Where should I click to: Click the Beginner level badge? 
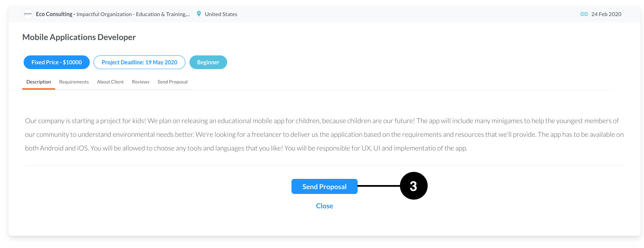[208, 62]
